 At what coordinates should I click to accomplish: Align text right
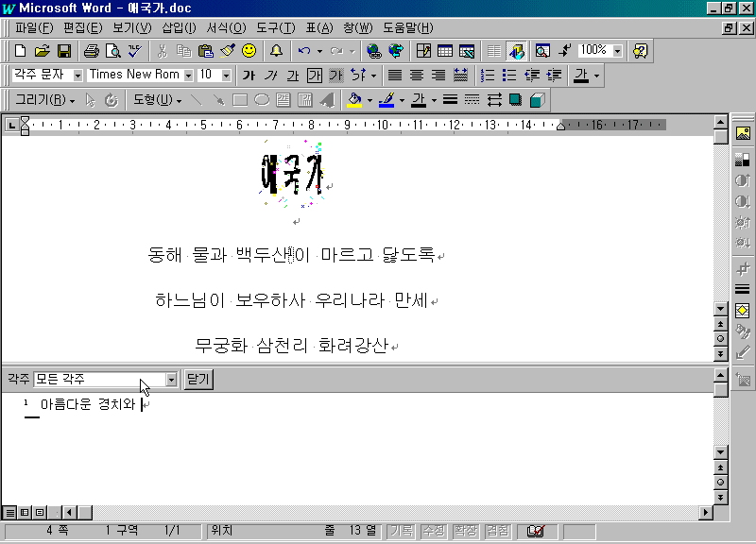tap(438, 76)
